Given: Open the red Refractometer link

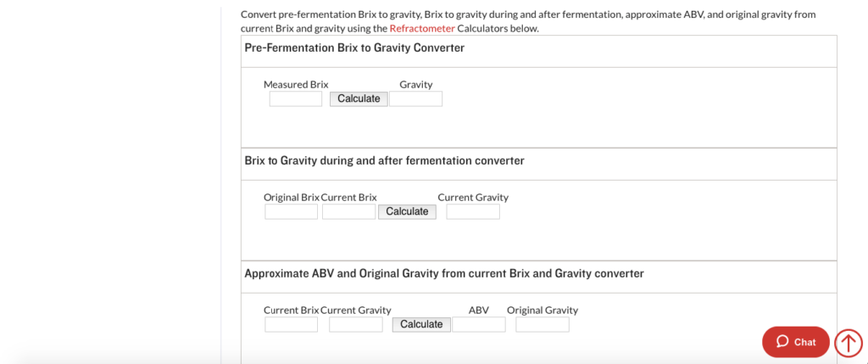Looking at the screenshot, I should [x=422, y=28].
